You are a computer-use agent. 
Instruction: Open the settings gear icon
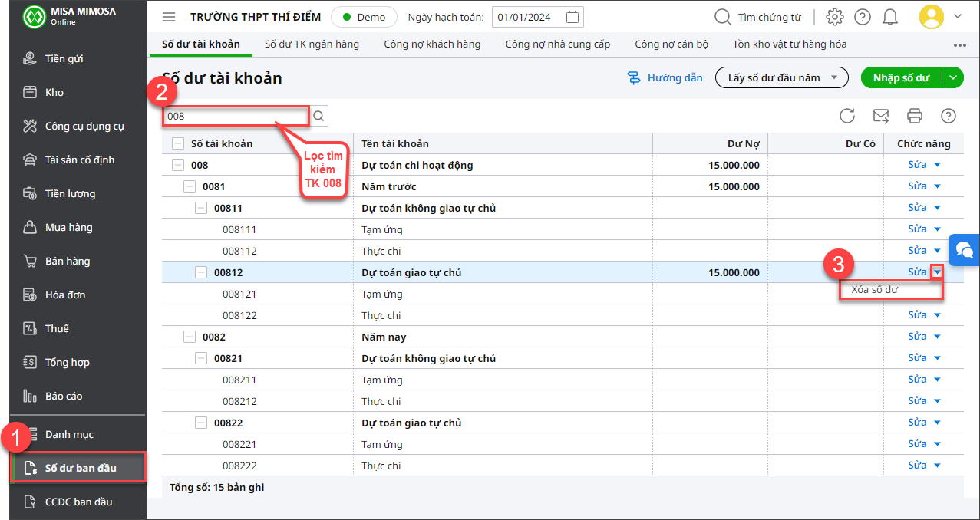[x=834, y=17]
